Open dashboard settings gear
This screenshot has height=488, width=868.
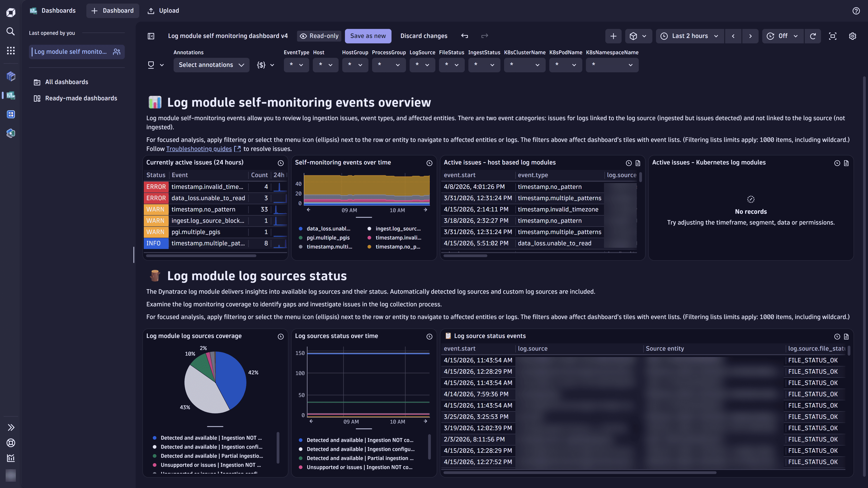pyautogui.click(x=852, y=36)
